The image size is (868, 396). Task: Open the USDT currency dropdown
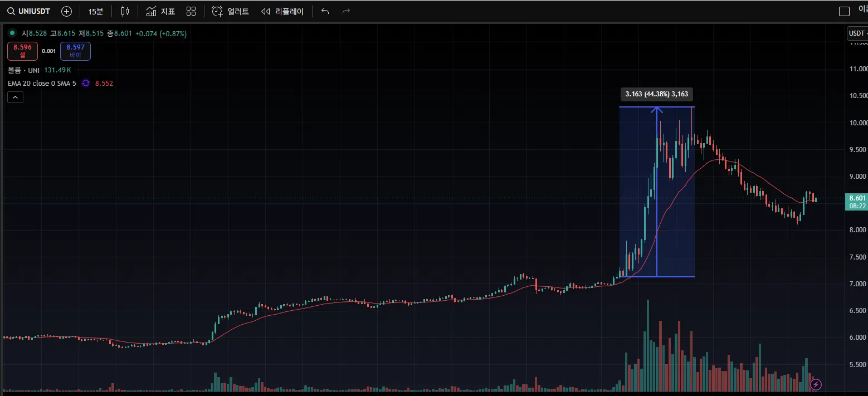(x=857, y=33)
